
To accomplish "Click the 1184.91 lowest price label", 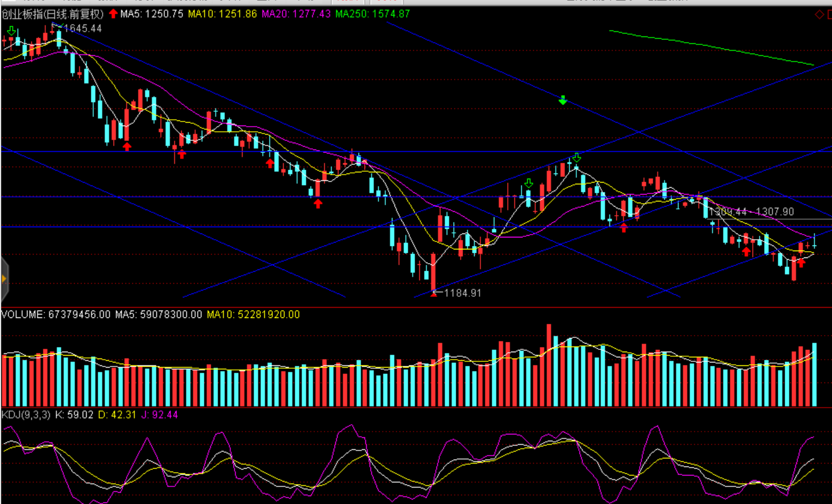I will pos(462,293).
